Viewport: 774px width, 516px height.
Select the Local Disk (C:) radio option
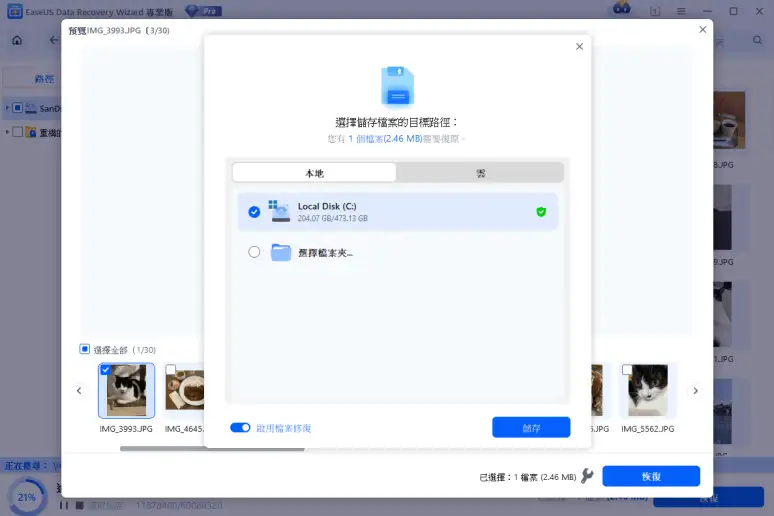tap(254, 212)
